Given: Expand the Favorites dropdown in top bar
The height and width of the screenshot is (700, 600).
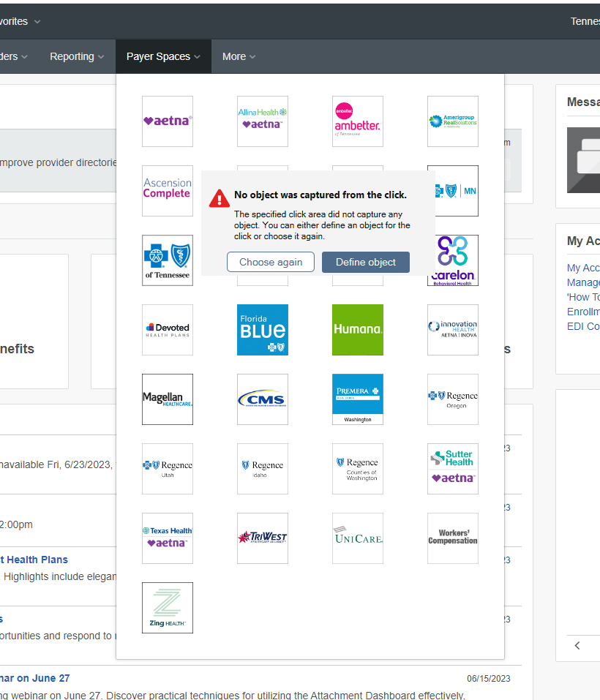Looking at the screenshot, I should tap(20, 21).
